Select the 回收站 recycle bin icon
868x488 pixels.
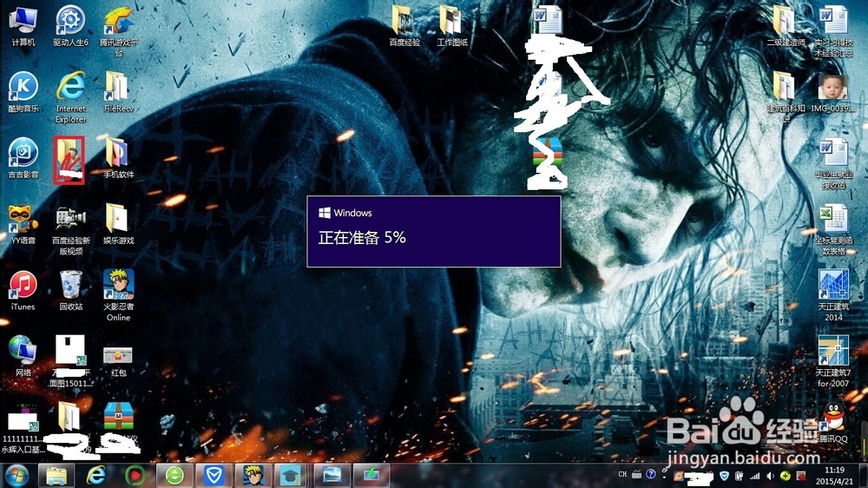tap(71, 290)
